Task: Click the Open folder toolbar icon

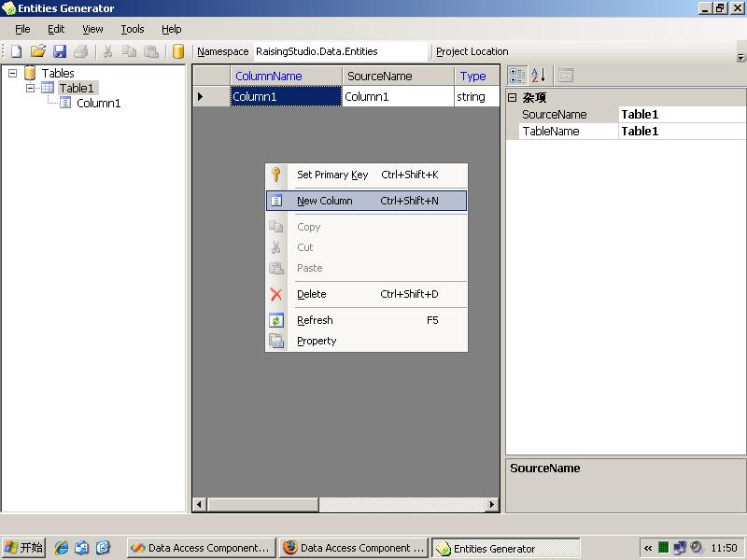Action: tap(38, 52)
